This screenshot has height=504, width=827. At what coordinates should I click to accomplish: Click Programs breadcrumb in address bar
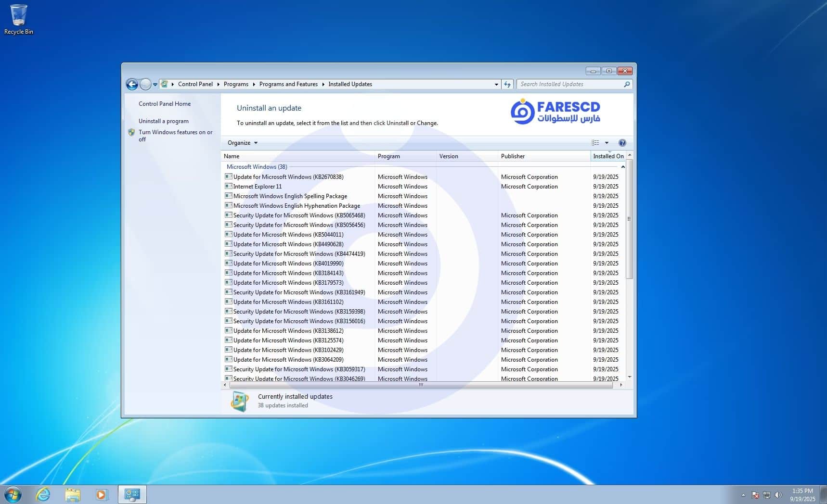[236, 84]
